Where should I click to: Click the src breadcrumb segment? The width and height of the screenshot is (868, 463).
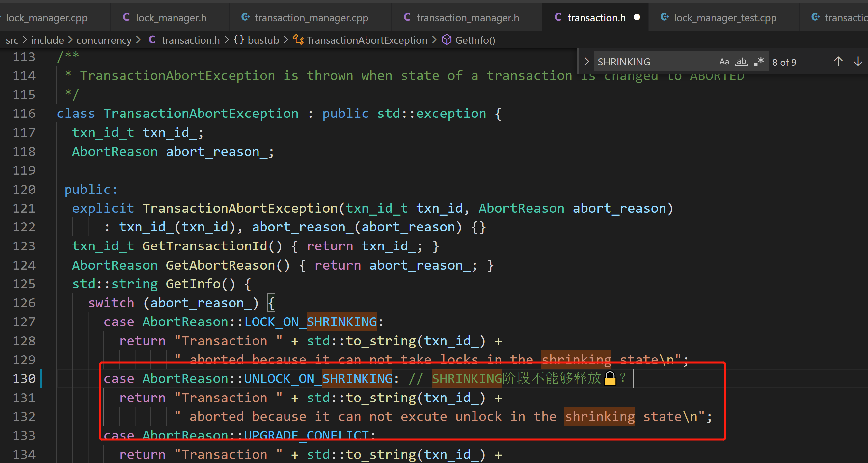(12, 40)
